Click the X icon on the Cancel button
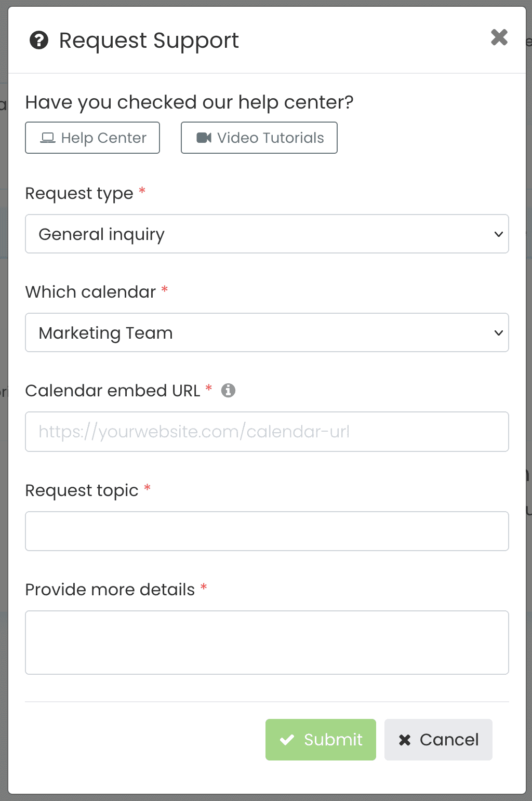The height and width of the screenshot is (801, 532). click(x=405, y=740)
